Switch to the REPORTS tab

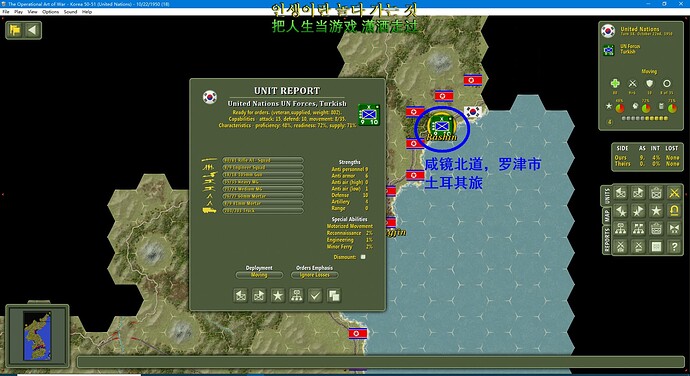point(607,240)
